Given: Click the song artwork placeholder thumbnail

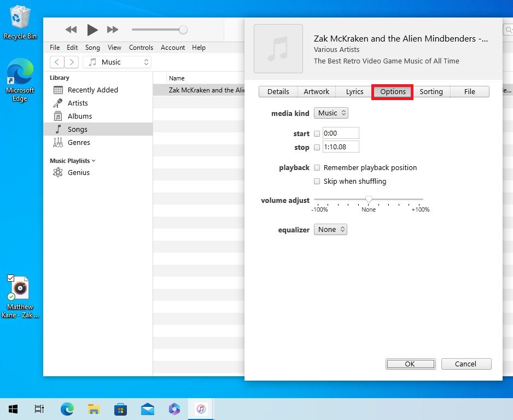Looking at the screenshot, I should pyautogui.click(x=278, y=49).
